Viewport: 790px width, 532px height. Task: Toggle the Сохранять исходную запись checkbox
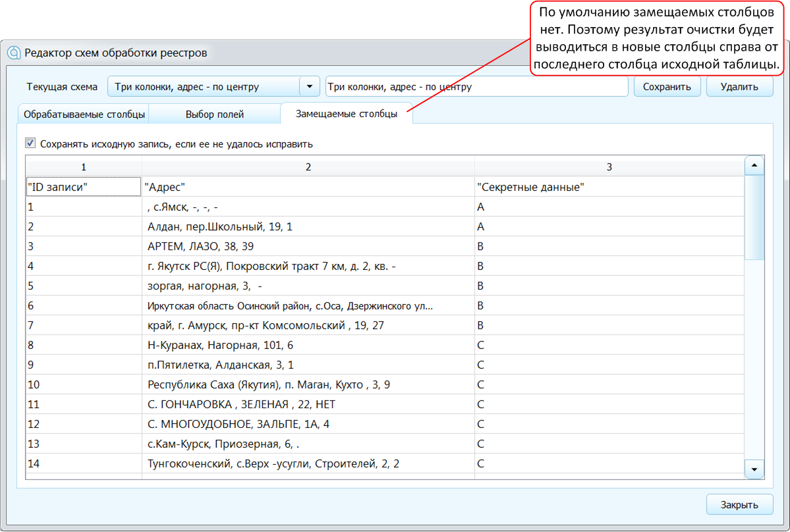[x=30, y=144]
